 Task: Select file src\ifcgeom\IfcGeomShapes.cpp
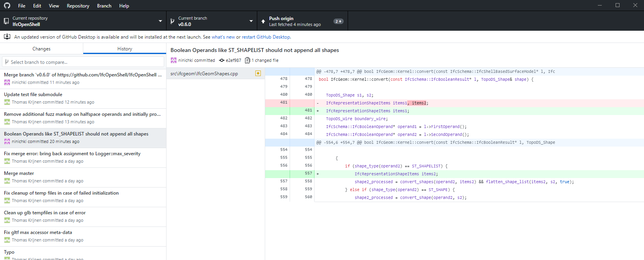coord(215,73)
